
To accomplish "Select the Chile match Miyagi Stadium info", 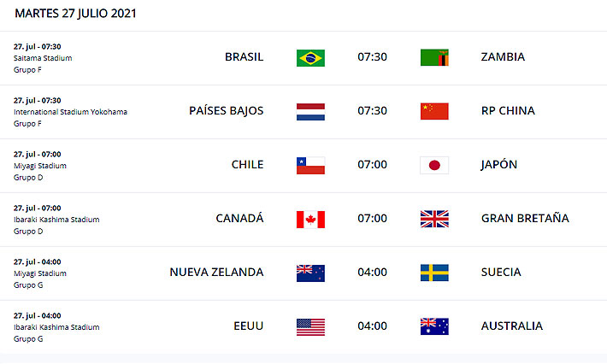I will 40,166.
